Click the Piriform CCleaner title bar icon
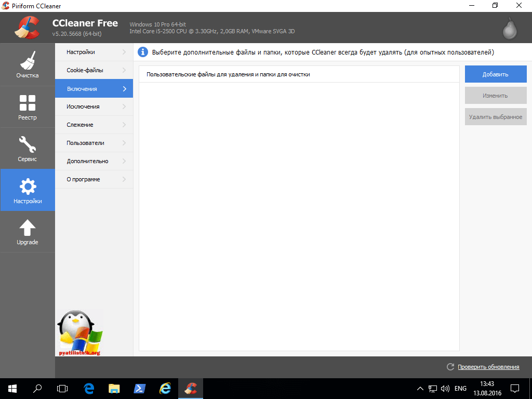The height and width of the screenshot is (399, 532). [x=5, y=5]
